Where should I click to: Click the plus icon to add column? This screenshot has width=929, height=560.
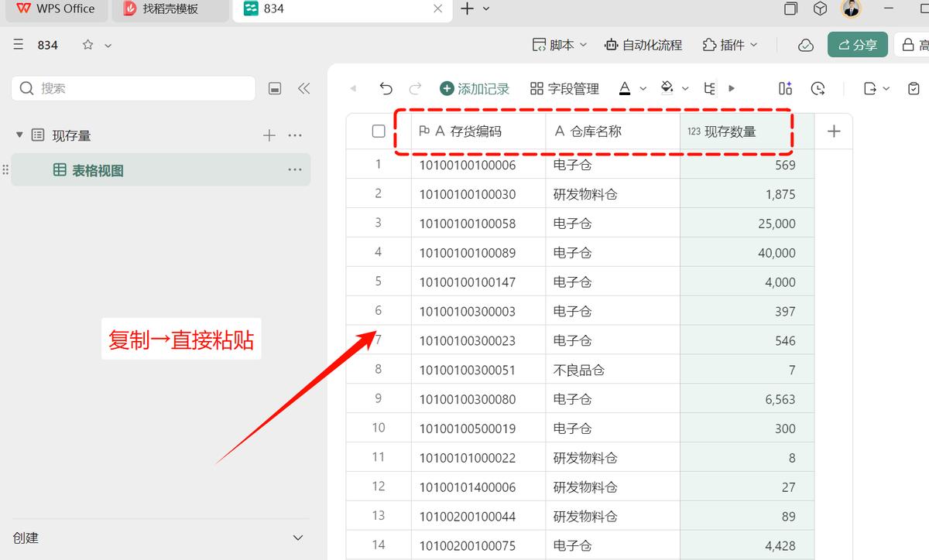click(x=834, y=131)
